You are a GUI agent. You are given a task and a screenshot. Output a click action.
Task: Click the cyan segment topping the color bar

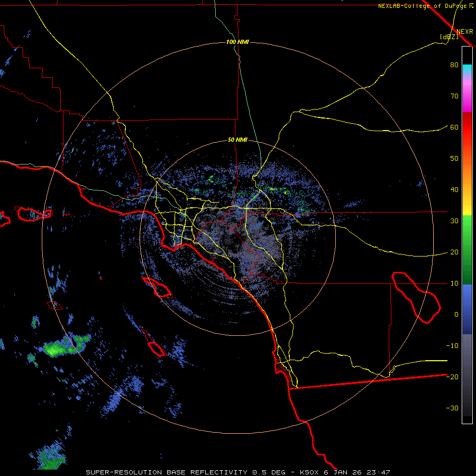pos(467,70)
